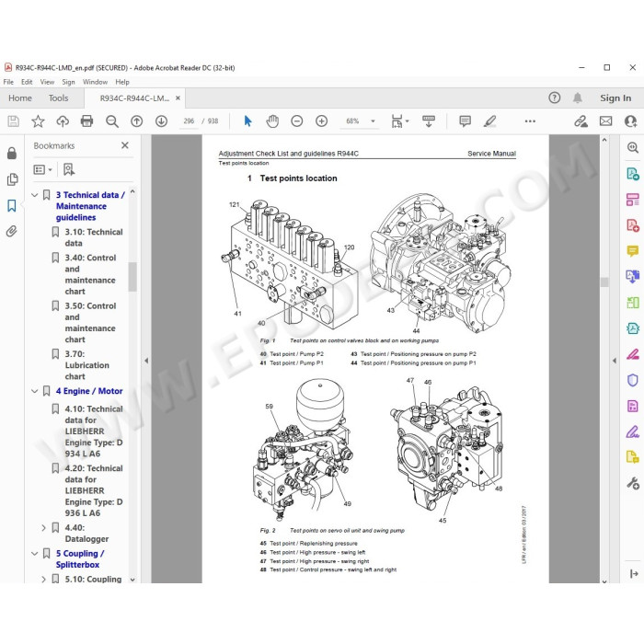Click the bookmarks panel scrollbar thumb
Viewport: 644px width, 644px height.
click(x=132, y=276)
